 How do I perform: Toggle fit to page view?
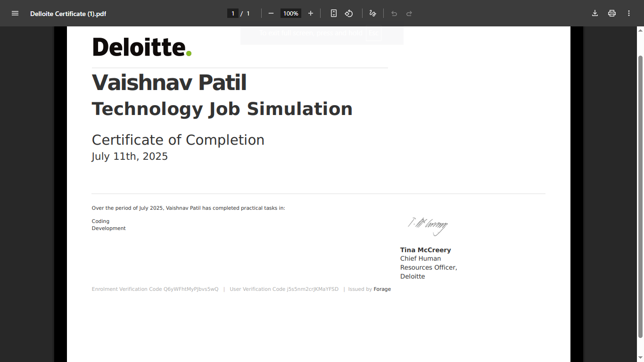tap(333, 13)
